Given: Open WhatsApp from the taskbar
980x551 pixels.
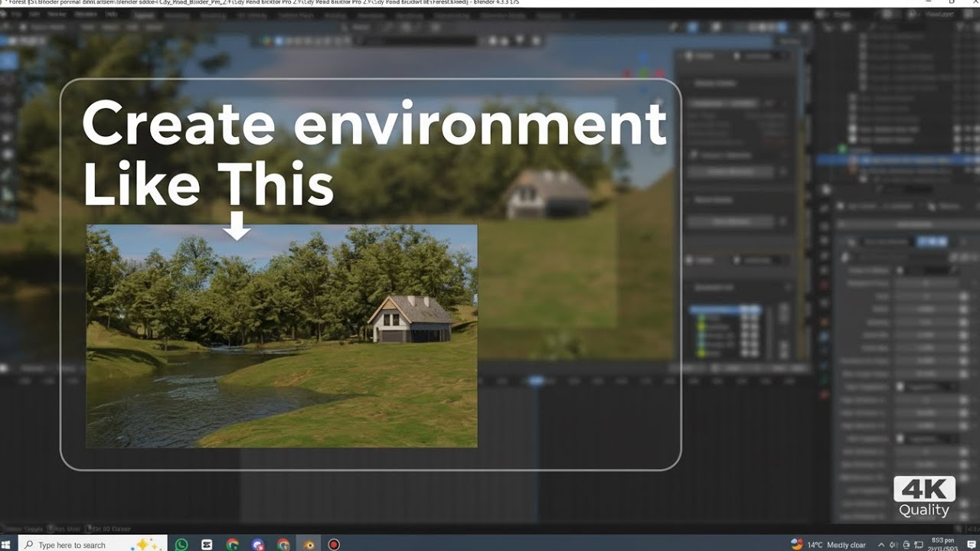Looking at the screenshot, I should [x=181, y=544].
